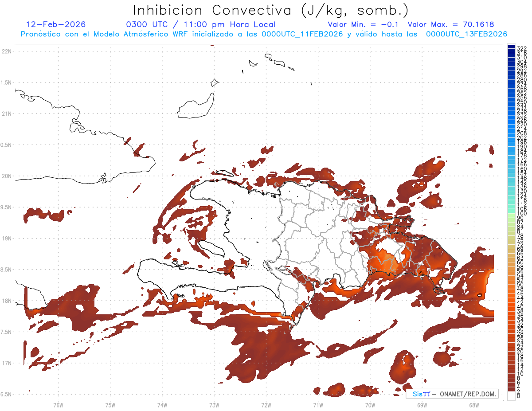Click the initialization stamp '0000UTC_11FEB2026'
532x411 pixels.
(302, 34)
